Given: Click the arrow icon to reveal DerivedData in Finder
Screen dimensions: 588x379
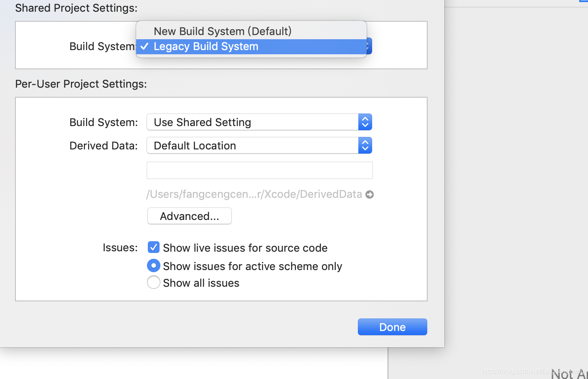Looking at the screenshot, I should (x=369, y=194).
